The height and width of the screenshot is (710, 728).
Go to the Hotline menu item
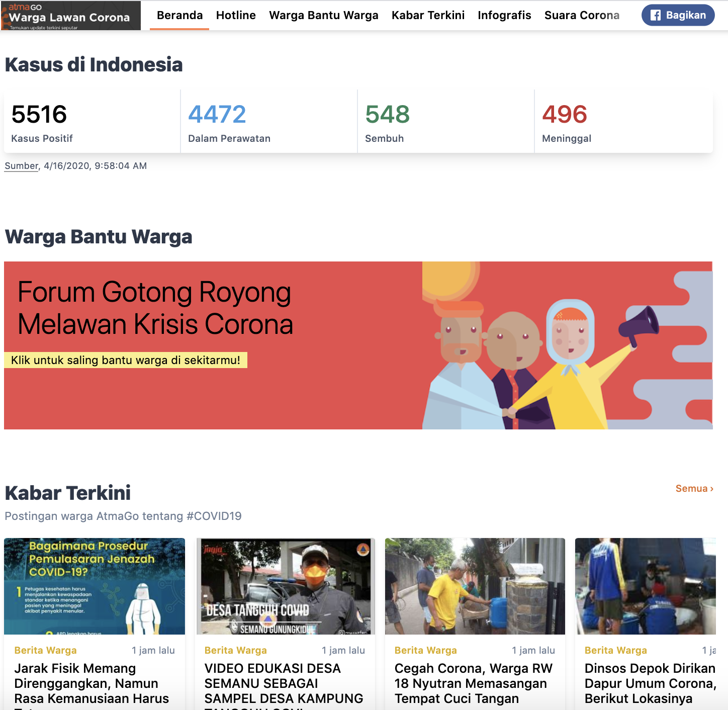236,15
